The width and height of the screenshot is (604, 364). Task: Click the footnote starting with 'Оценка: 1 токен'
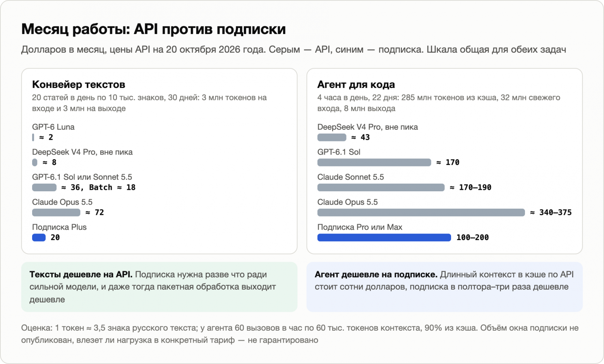click(300, 334)
